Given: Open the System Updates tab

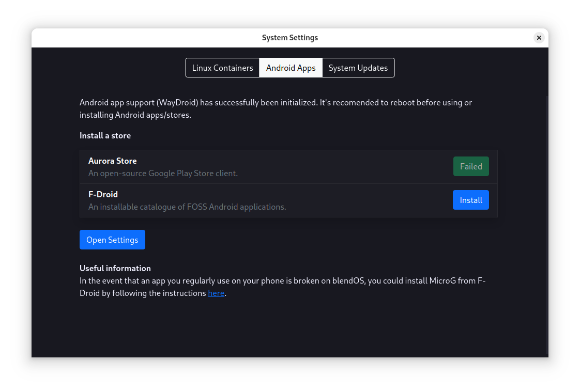Looking at the screenshot, I should (x=358, y=68).
